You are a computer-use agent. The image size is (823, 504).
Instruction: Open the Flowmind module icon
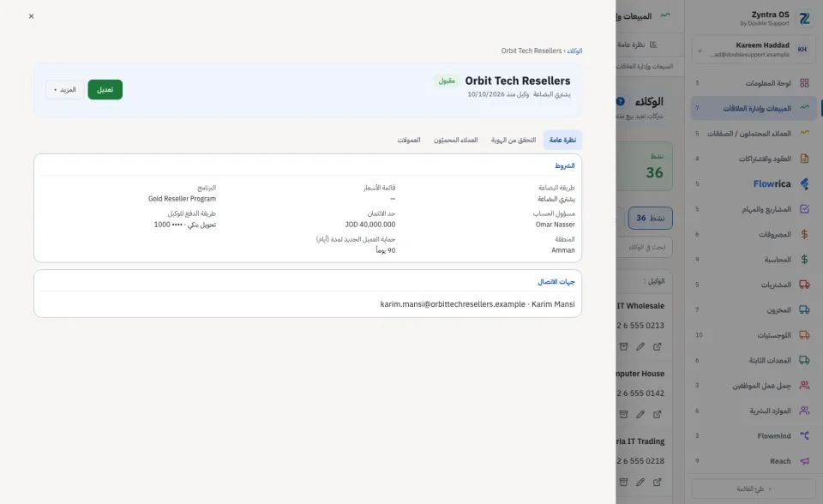point(804,435)
